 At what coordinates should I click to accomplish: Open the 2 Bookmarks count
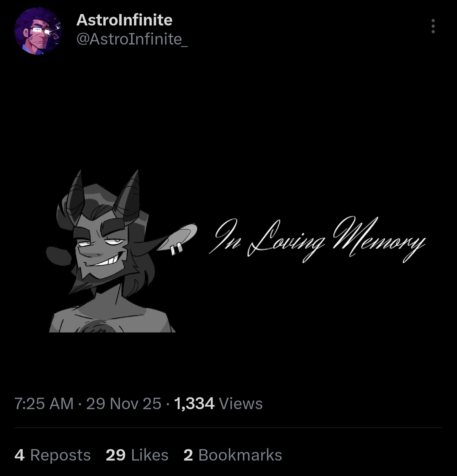coord(233,455)
